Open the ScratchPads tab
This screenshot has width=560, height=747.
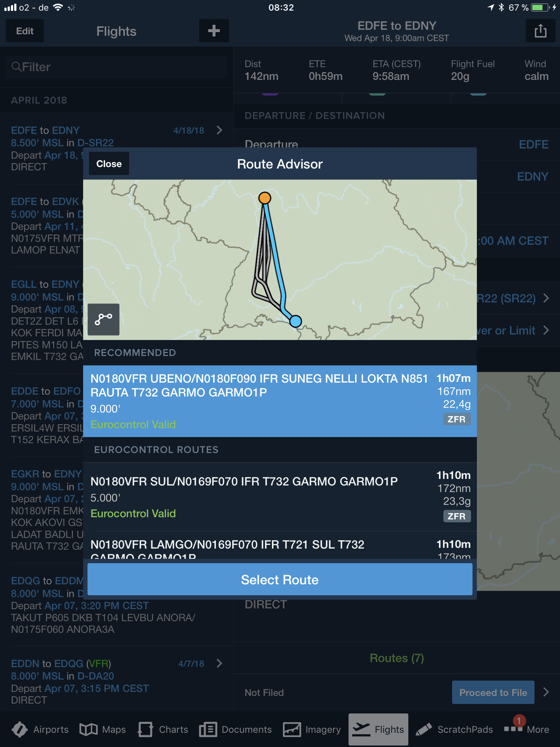pos(454,729)
